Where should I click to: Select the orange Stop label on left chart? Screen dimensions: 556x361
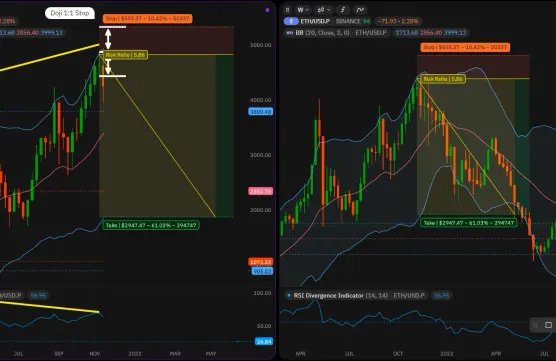tap(148, 18)
